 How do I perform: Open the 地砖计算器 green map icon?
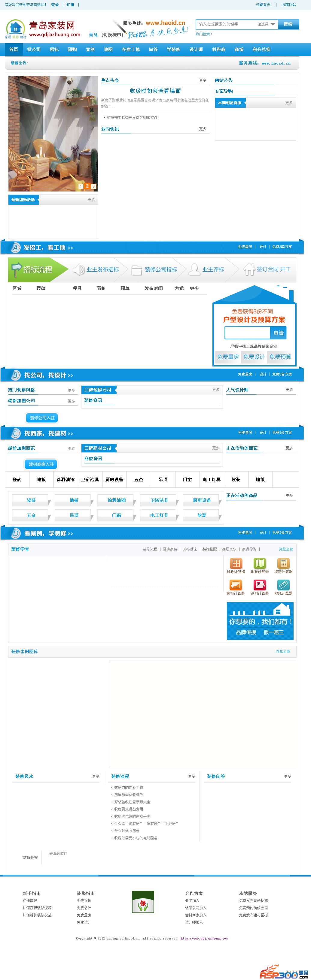point(260,563)
